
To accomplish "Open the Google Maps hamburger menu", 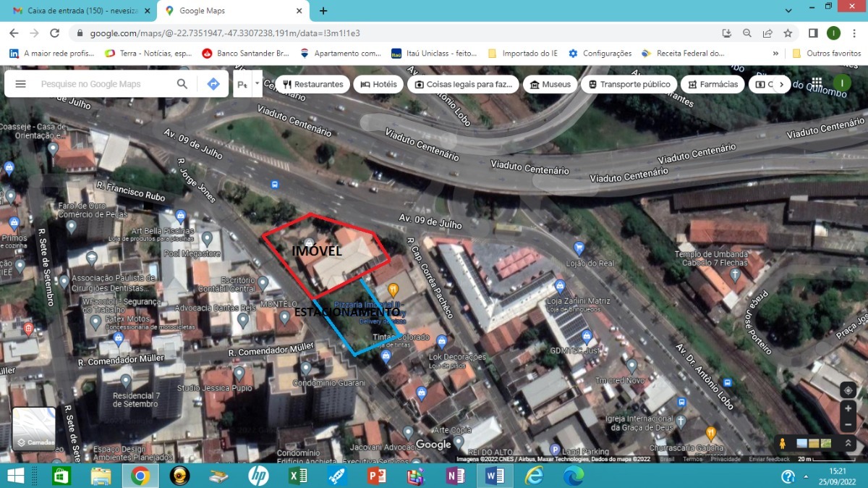I will 20,84.
